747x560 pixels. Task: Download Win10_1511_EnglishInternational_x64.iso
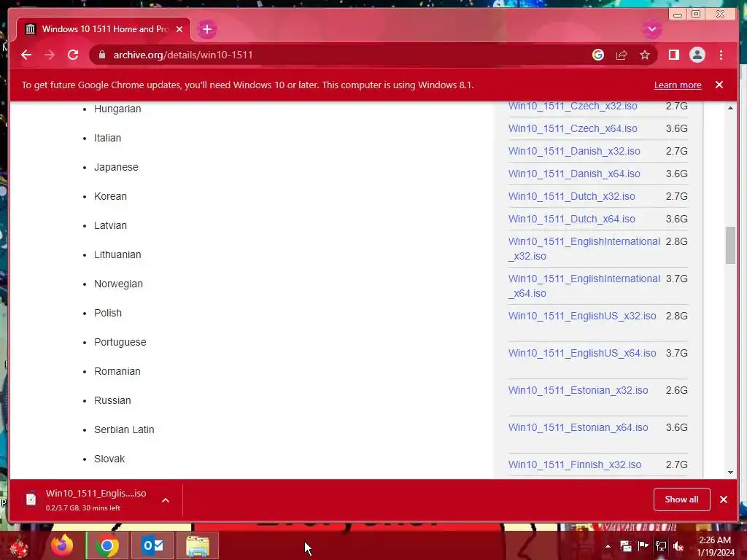(584, 286)
